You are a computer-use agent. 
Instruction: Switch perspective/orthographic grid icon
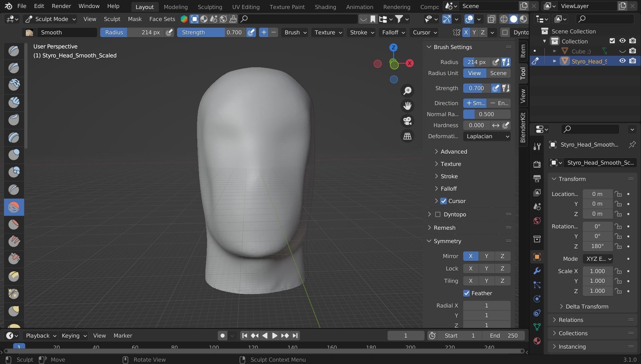pos(407,136)
